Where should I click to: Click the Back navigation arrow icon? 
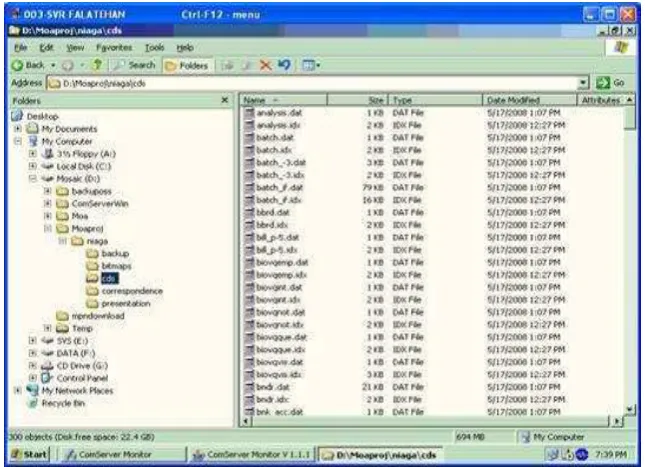(17, 65)
